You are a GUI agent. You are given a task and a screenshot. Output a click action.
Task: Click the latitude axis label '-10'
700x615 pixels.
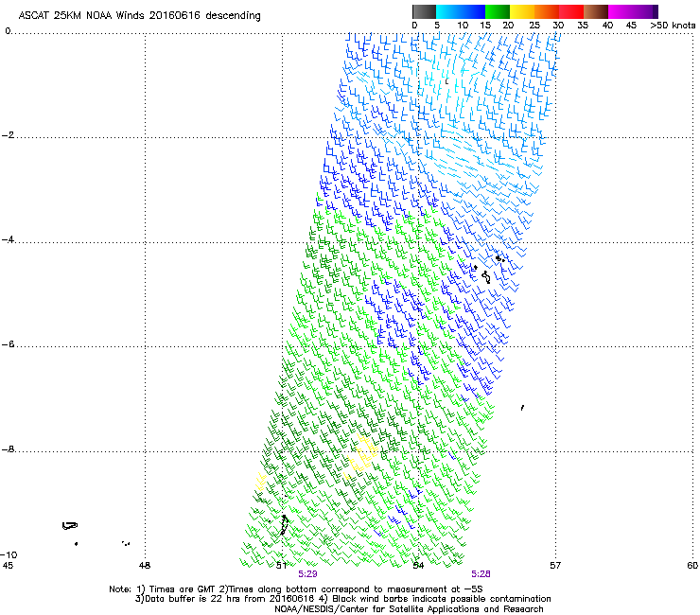[9, 554]
